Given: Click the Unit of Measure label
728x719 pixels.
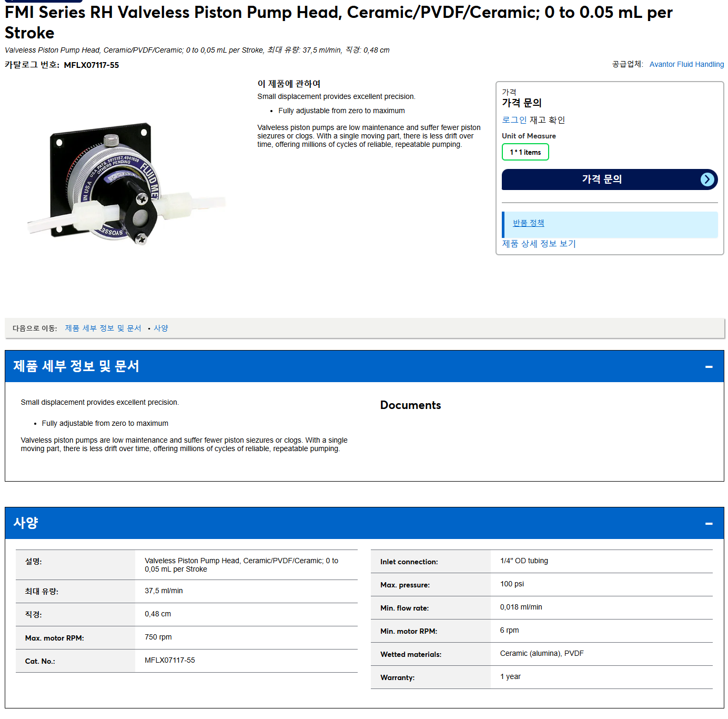Looking at the screenshot, I should point(529,136).
